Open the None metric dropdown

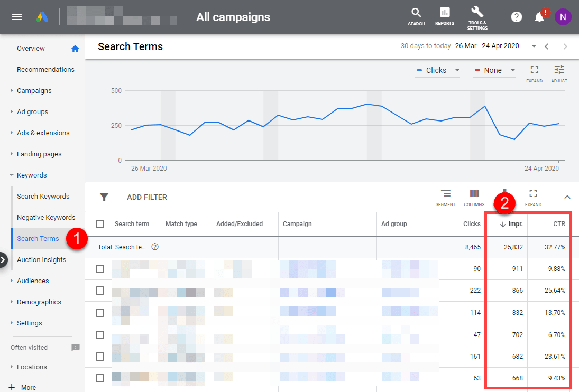point(494,70)
